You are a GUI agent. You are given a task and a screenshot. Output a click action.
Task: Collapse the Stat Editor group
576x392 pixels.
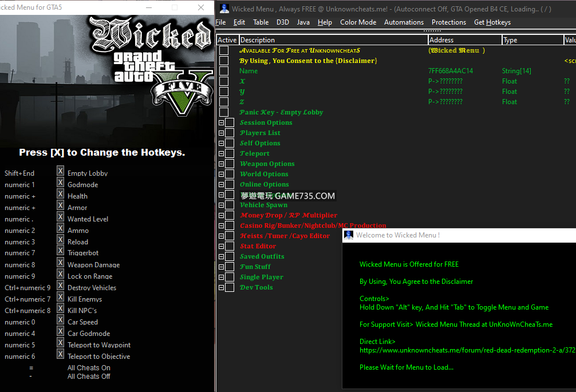(221, 246)
